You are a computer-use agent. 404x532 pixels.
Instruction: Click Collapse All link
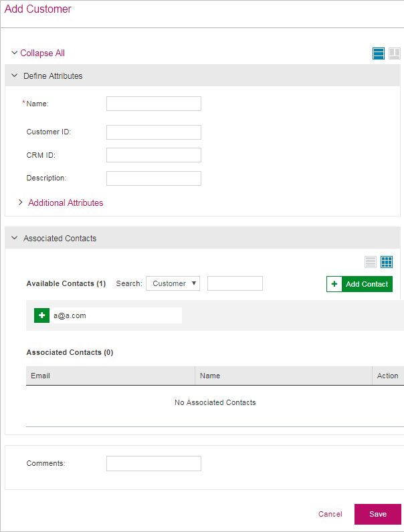coord(41,53)
